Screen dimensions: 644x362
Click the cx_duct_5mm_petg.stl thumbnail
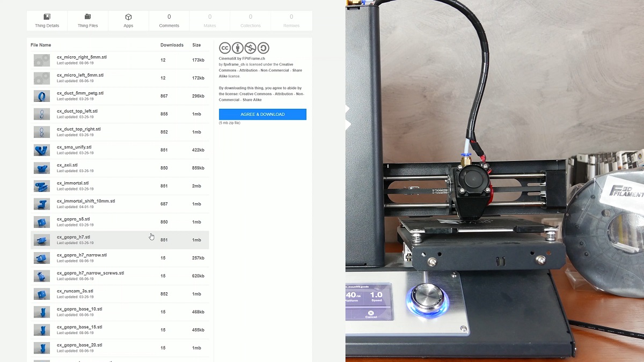point(41,96)
